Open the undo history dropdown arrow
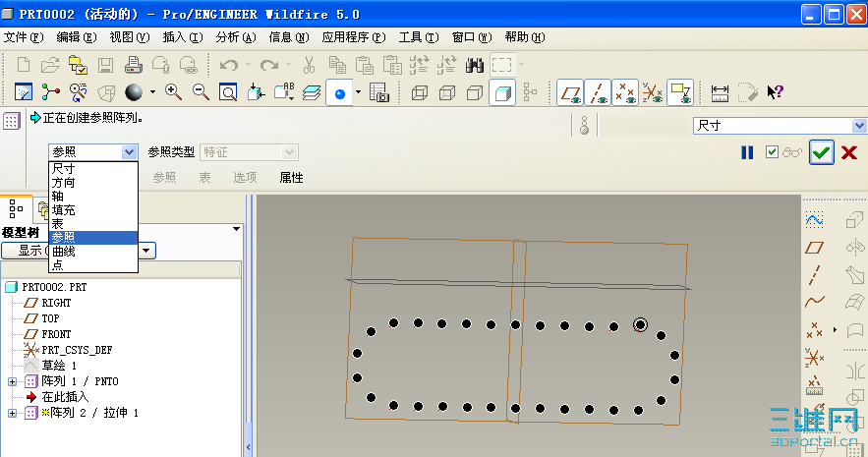This screenshot has height=457, width=868. click(248, 65)
